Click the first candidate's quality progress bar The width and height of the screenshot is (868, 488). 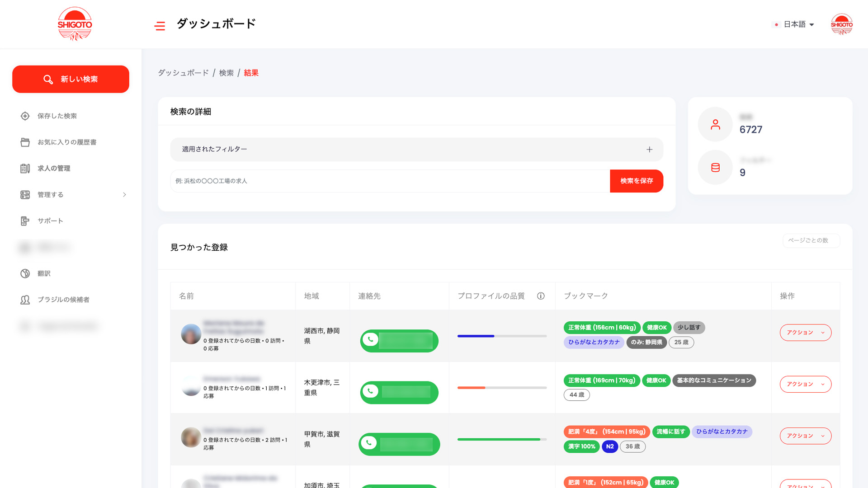point(502,336)
